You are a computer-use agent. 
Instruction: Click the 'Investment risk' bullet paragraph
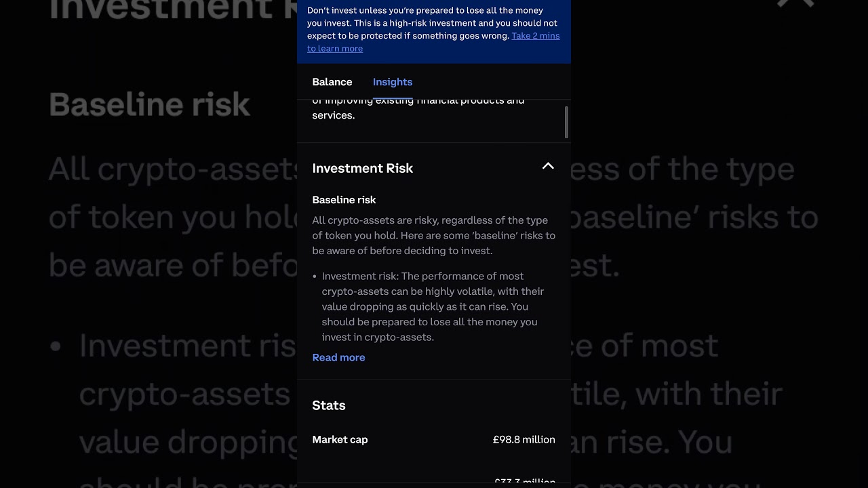click(434, 306)
